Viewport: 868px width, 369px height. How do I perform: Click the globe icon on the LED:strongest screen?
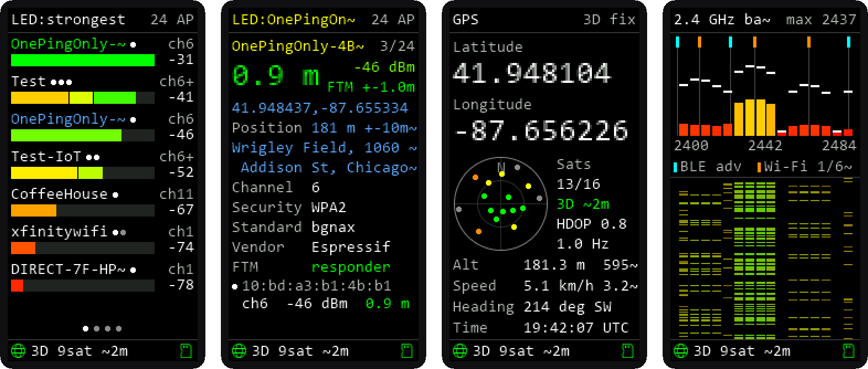pos(18,351)
